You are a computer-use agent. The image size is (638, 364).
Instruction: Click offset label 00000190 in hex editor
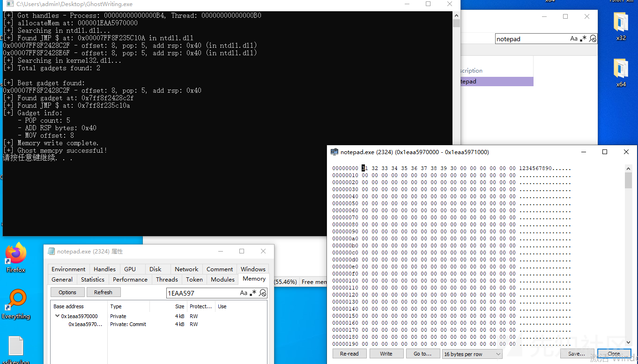pos(345,344)
